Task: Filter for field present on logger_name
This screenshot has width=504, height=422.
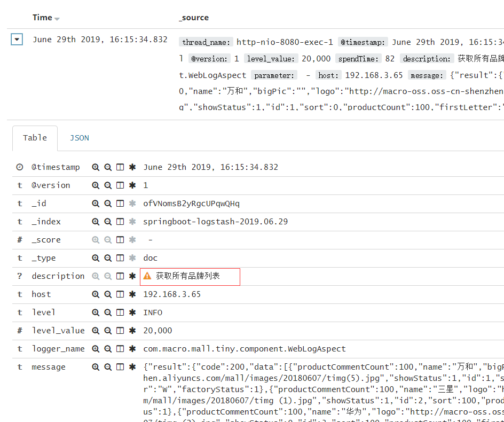Action: pos(132,348)
